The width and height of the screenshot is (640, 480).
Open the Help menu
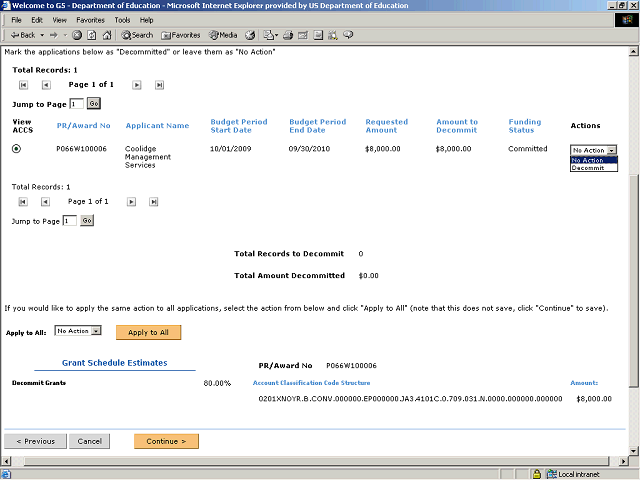(x=146, y=20)
